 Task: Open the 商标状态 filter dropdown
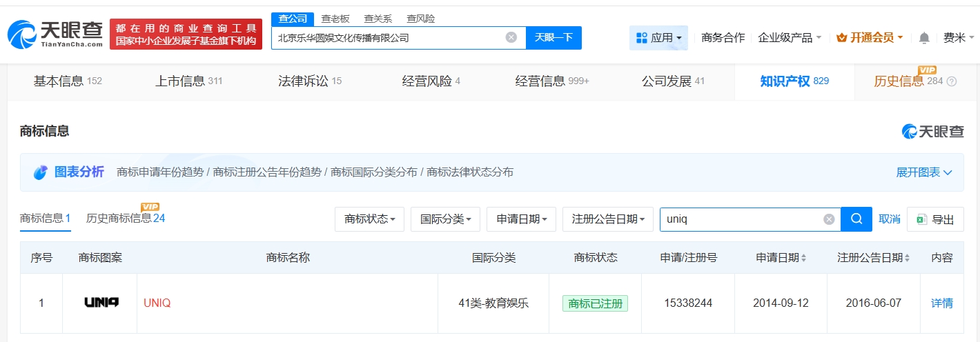tap(369, 219)
